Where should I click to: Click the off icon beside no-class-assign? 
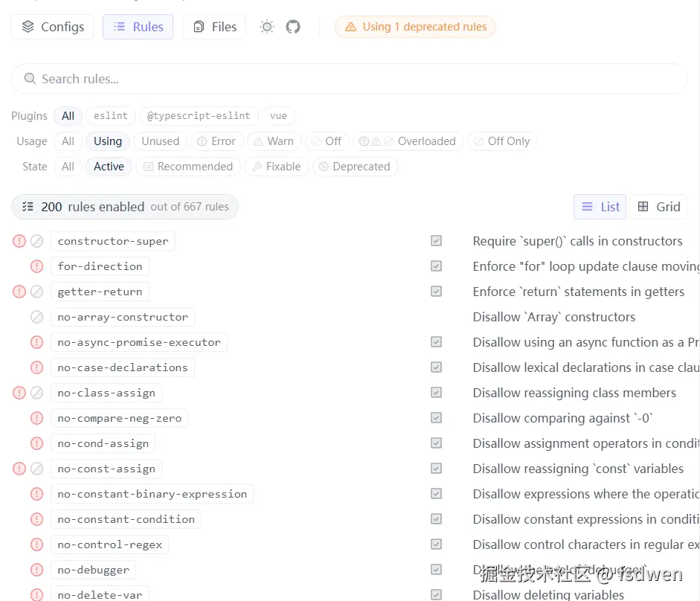click(x=36, y=393)
